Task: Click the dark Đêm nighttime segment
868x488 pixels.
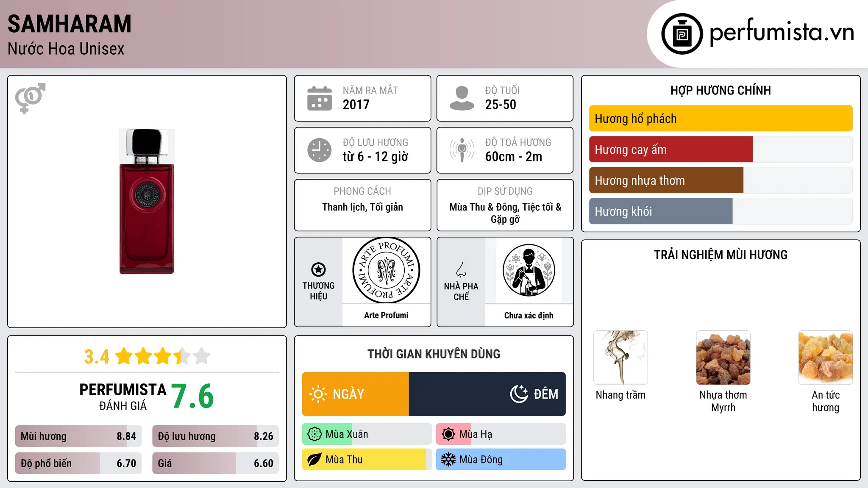Action: [487, 394]
